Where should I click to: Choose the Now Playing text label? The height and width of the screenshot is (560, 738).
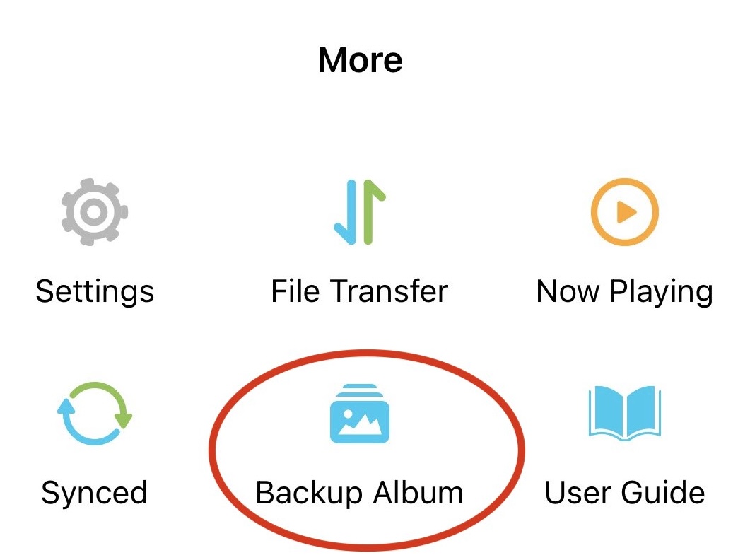625,292
